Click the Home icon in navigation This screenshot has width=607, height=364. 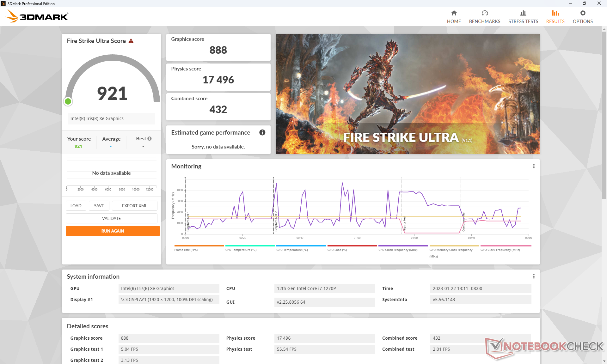(454, 13)
